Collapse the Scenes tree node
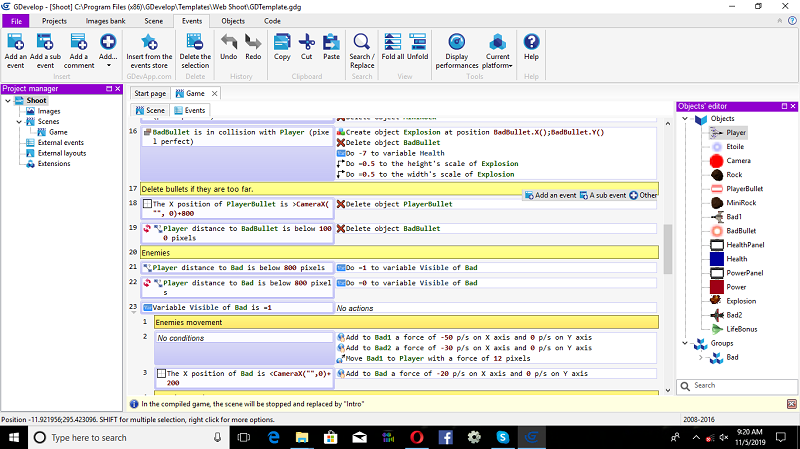Image resolution: width=800 pixels, height=449 pixels. pos(17,122)
